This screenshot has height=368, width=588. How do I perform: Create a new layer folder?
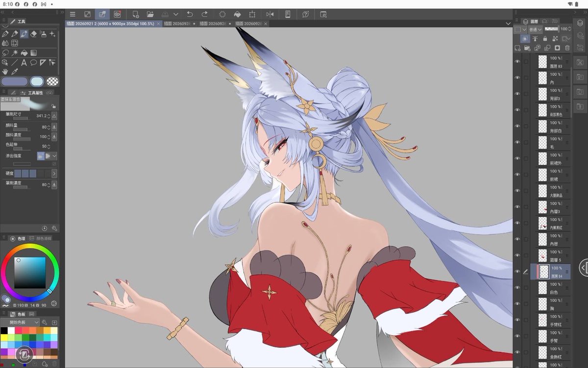tap(527, 48)
